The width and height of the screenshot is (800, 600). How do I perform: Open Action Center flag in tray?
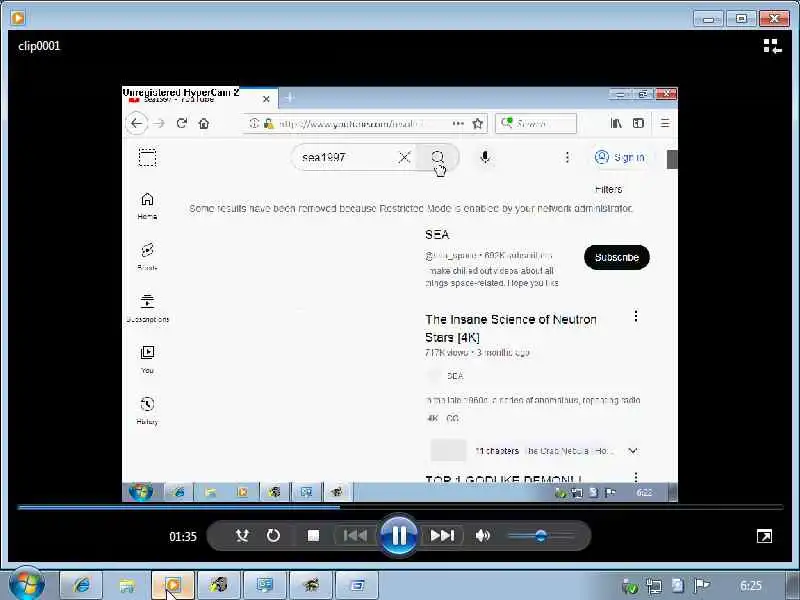click(702, 585)
